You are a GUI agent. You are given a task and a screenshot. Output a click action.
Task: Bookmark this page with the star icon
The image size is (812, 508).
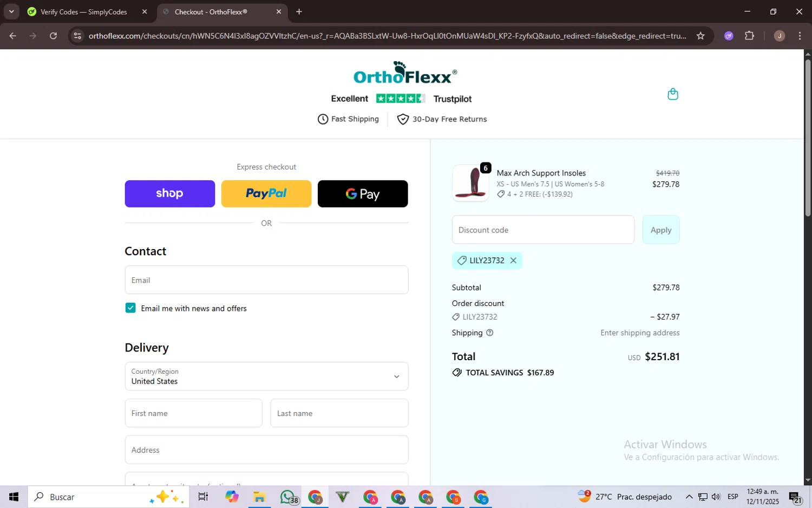pyautogui.click(x=700, y=36)
